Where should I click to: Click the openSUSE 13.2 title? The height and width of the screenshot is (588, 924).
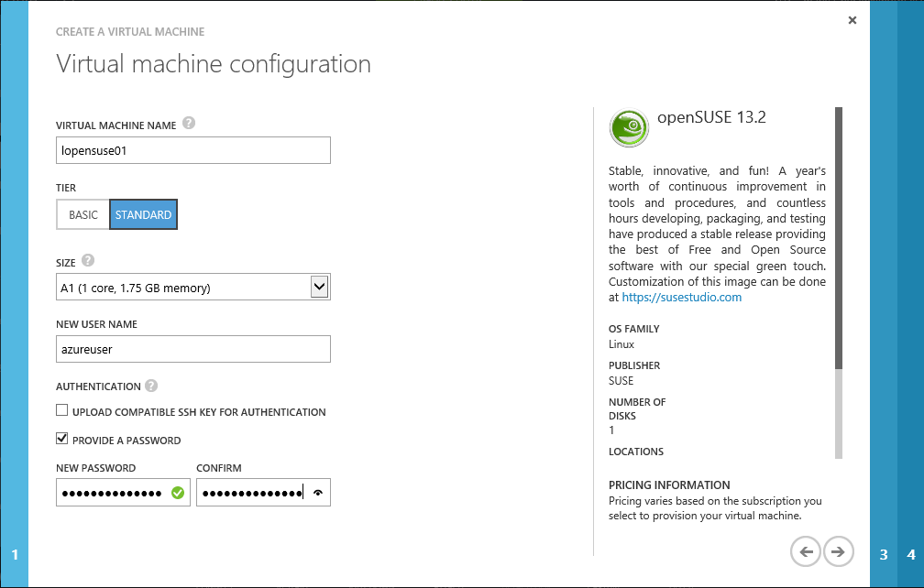click(711, 117)
